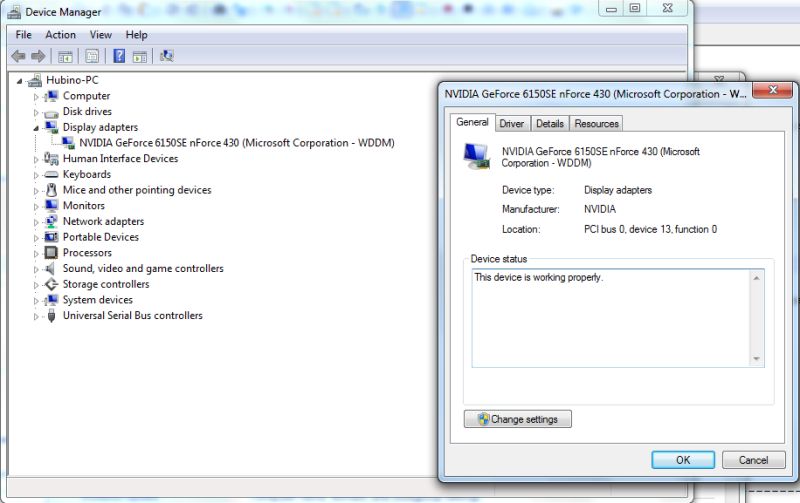Viewport: 800px width, 503px height.
Task: Close the NVIDIA properties dialog
Action: (772, 90)
